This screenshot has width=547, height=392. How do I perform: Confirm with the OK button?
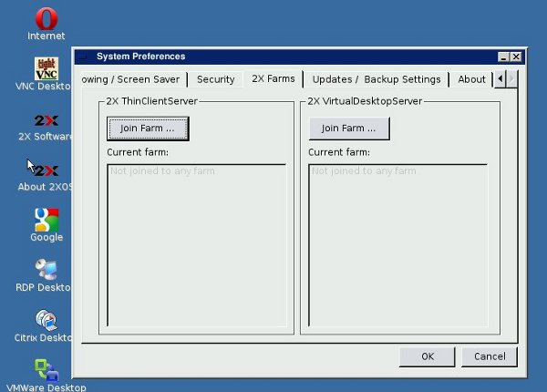[x=428, y=356]
